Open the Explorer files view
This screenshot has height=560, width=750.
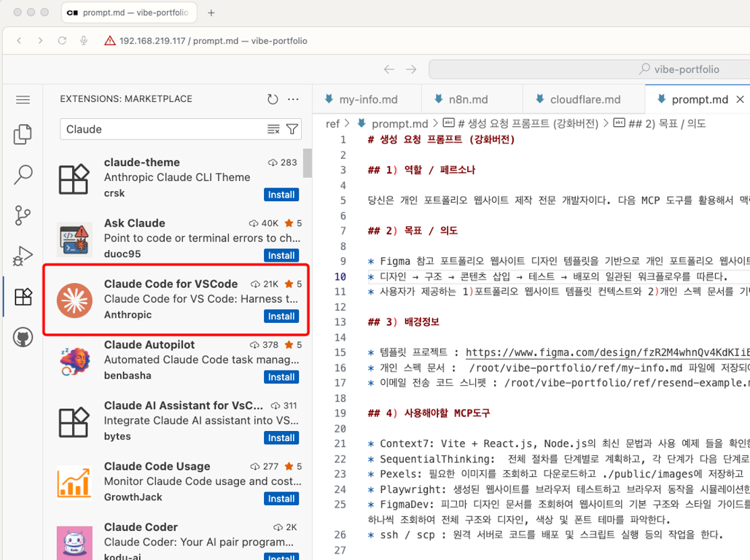[23, 134]
